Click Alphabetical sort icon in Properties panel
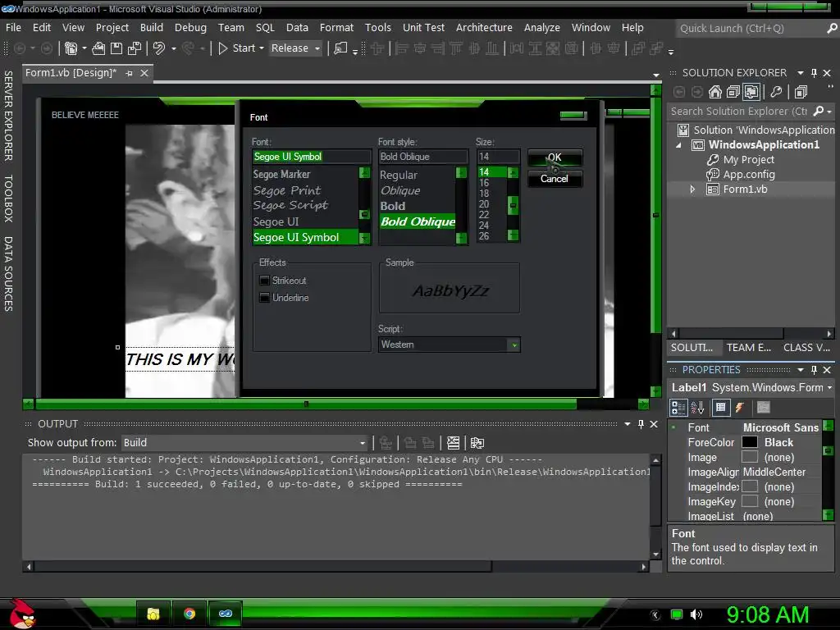This screenshot has width=840, height=630. [697, 408]
